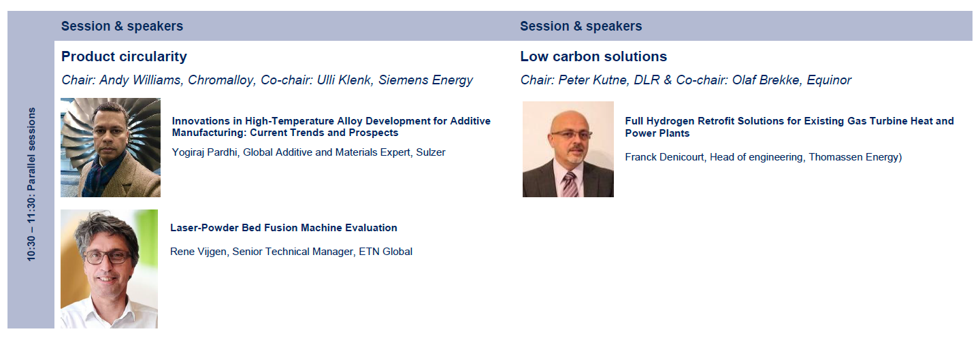Click Yogiraj Pardhi's speaker photo

pos(111,148)
